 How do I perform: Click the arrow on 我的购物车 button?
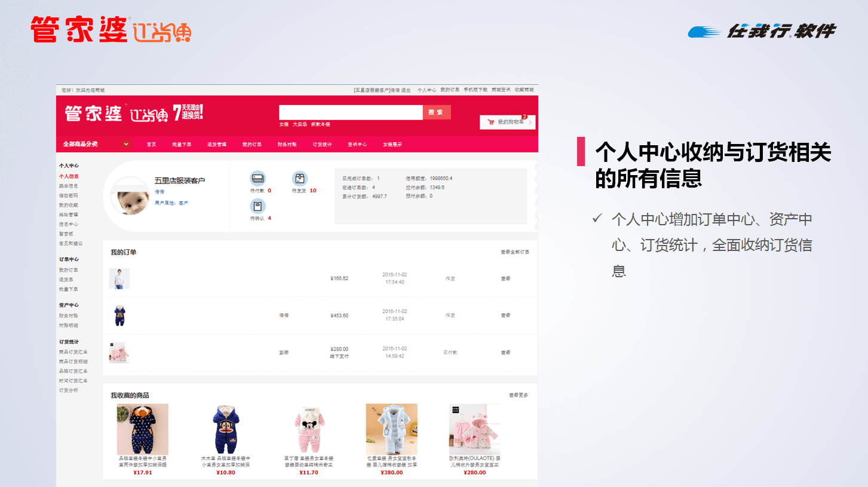pos(530,122)
